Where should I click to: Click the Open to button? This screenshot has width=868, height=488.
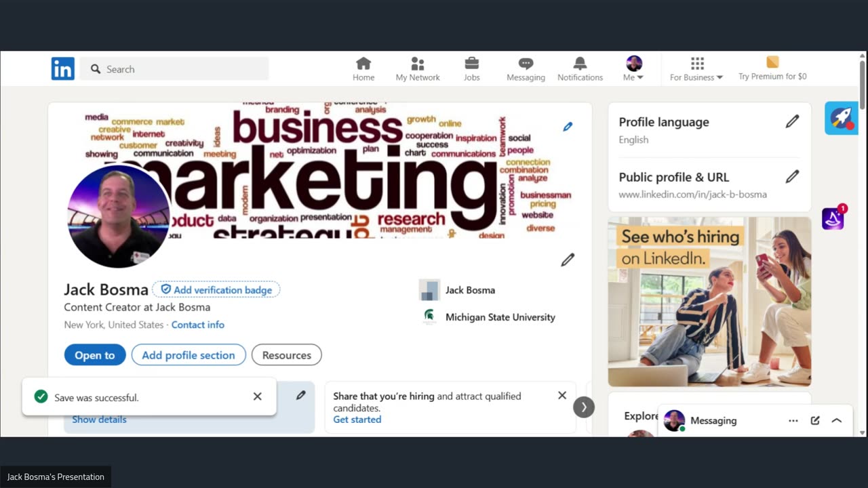(x=95, y=355)
